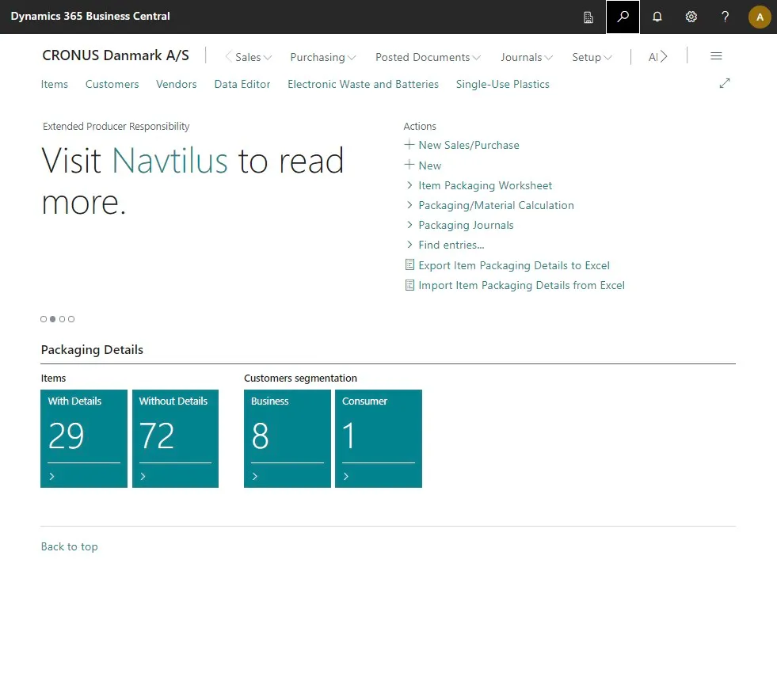Open Single-Use Plastics page
777x700 pixels.
[x=502, y=84]
